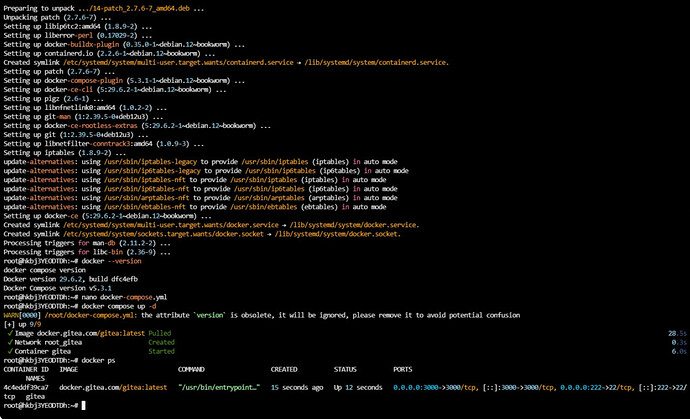The height and width of the screenshot is (419, 690).
Task: Click the CREATED column header
Action: [284, 369]
